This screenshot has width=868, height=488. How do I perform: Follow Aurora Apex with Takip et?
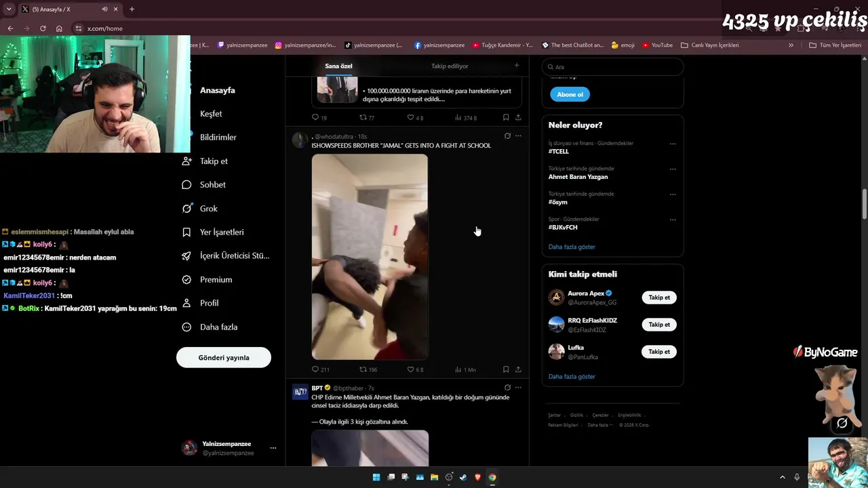click(x=659, y=298)
